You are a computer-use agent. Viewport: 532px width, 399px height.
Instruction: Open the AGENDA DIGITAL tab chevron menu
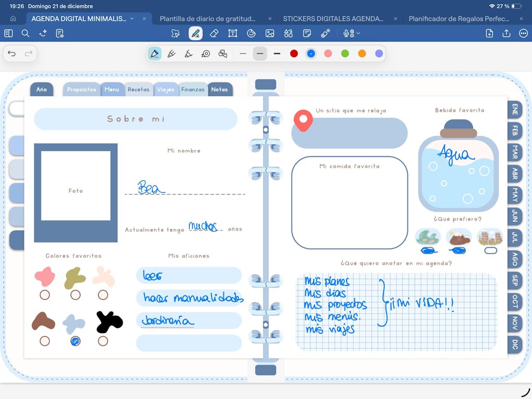(132, 19)
